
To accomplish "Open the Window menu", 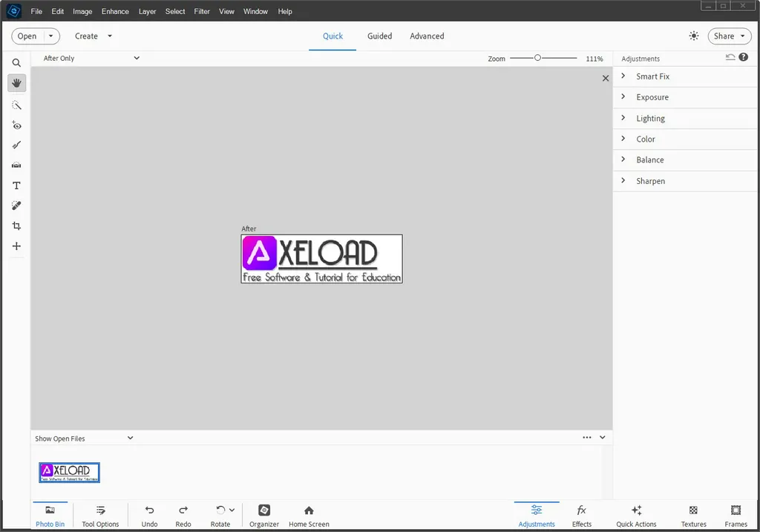I will coord(255,11).
